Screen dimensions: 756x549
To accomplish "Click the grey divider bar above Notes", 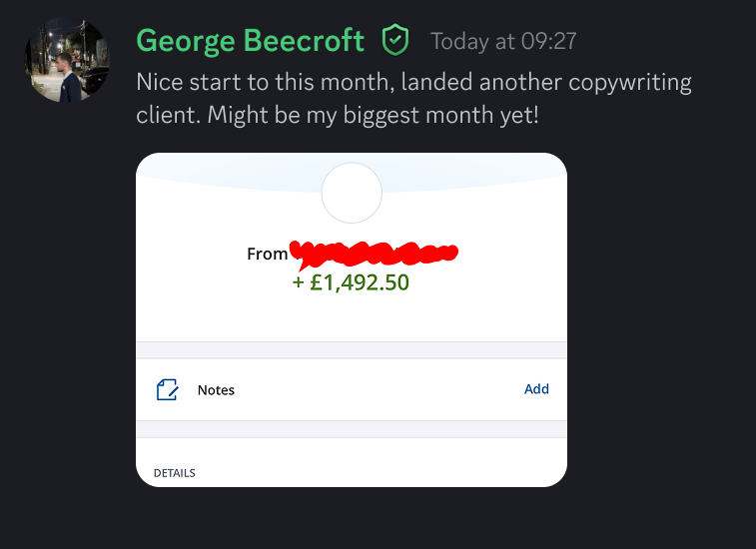I will [352, 350].
